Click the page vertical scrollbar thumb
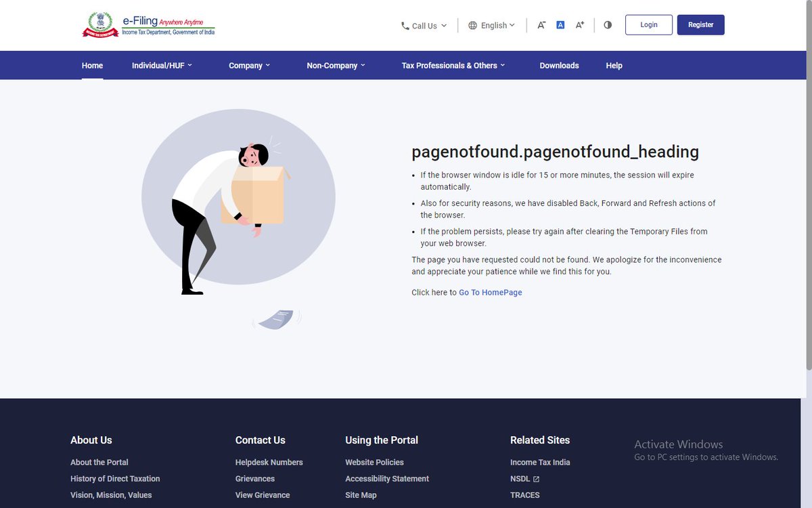This screenshot has height=508, width=812. 808,186
